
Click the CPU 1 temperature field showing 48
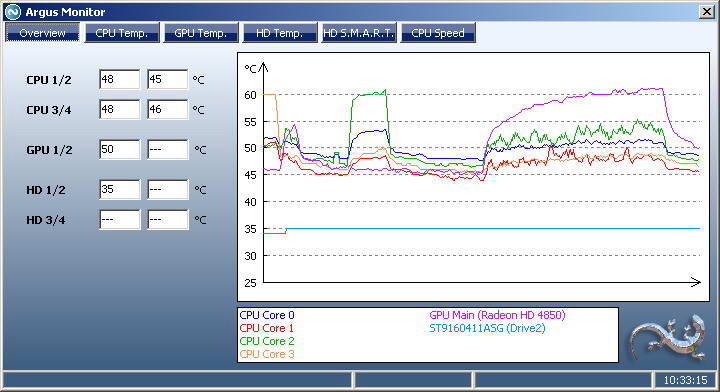[x=119, y=79]
